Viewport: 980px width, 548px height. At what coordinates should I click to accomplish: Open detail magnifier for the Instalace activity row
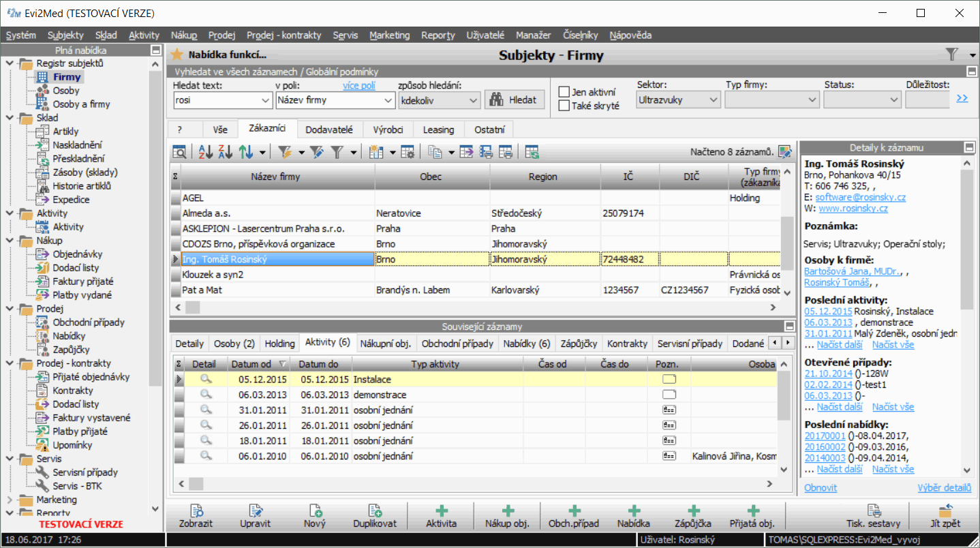[x=205, y=379]
